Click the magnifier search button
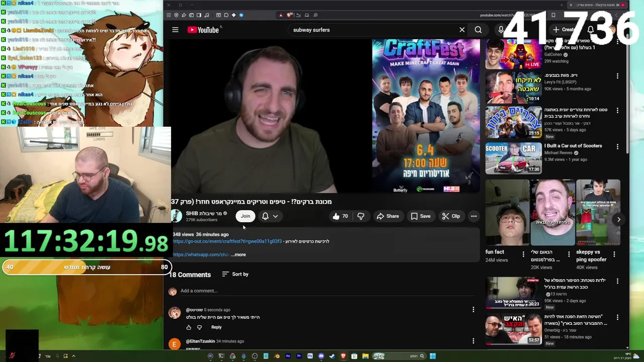 478,30
